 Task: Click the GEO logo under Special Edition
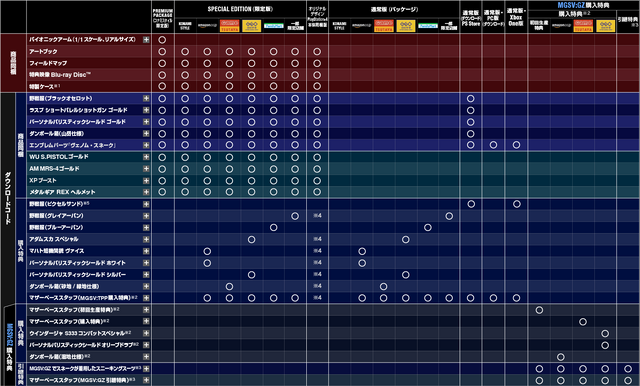click(251, 25)
